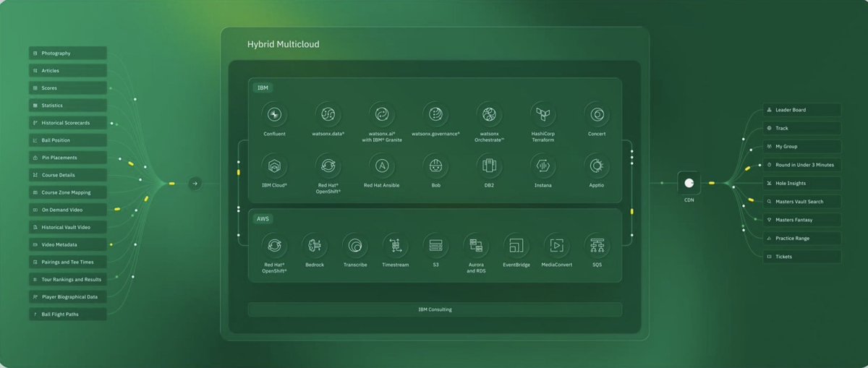This screenshot has height=368, width=868.
Task: Open Course Zone Mapping item
Action: pos(68,192)
